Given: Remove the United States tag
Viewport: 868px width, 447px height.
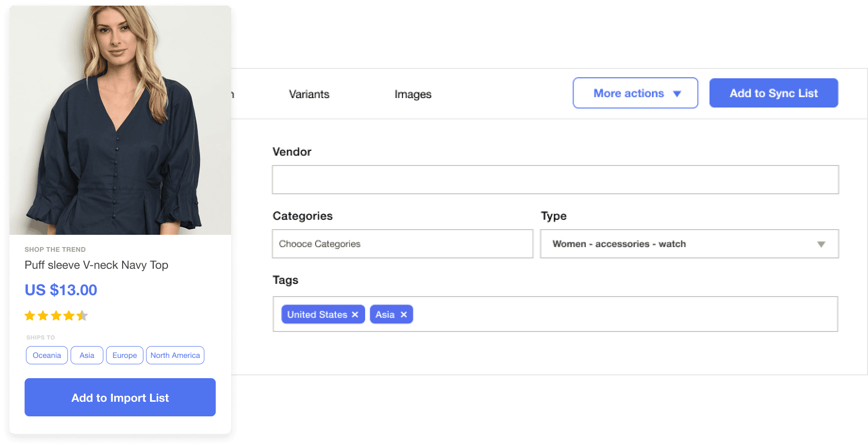Looking at the screenshot, I should point(355,315).
